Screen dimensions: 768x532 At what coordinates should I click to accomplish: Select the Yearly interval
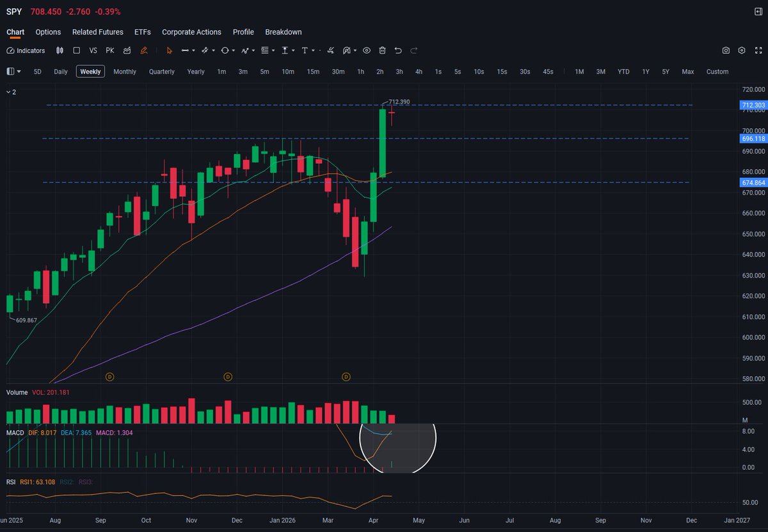point(196,72)
